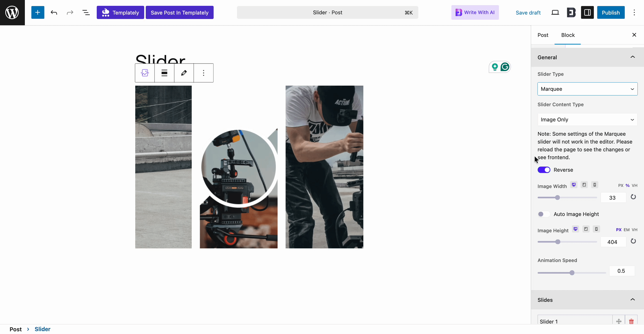This screenshot has height=334, width=644.
Task: Open the document overview list icon
Action: (86, 13)
